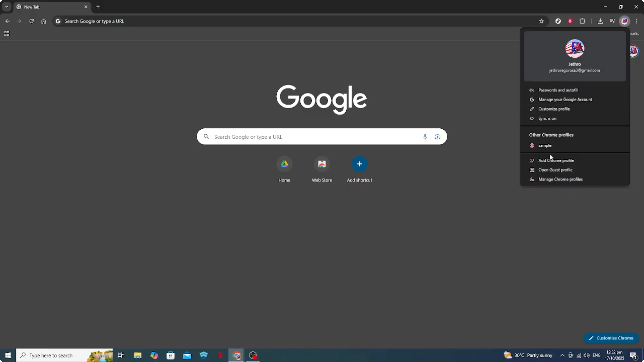The width and height of the screenshot is (644, 362).
Task: Open the Extensions puzzle icon
Action: point(583,21)
